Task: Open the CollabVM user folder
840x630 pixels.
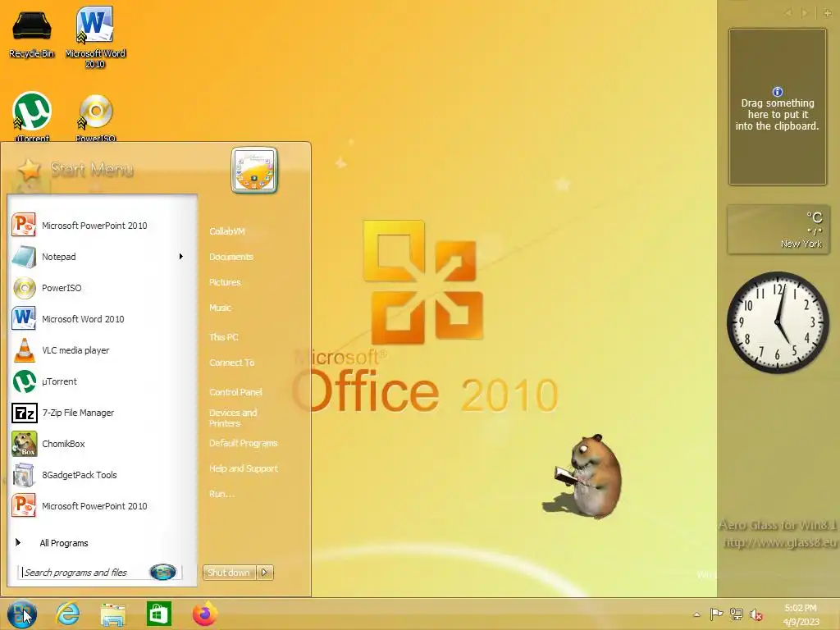Action: (227, 231)
